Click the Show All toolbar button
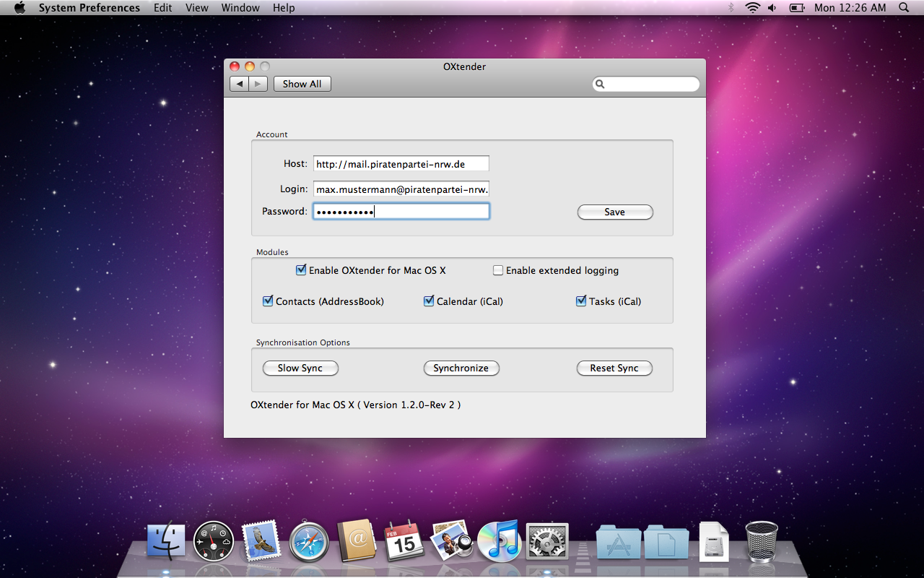The image size is (924, 578). click(302, 84)
